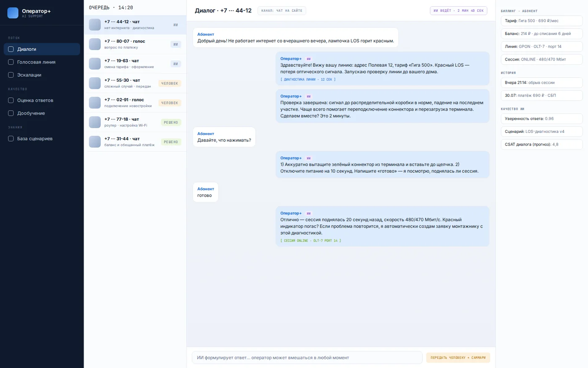Click subscriber message Давайте, что нажимать?
The width and height of the screenshot is (588, 368).
(224, 137)
